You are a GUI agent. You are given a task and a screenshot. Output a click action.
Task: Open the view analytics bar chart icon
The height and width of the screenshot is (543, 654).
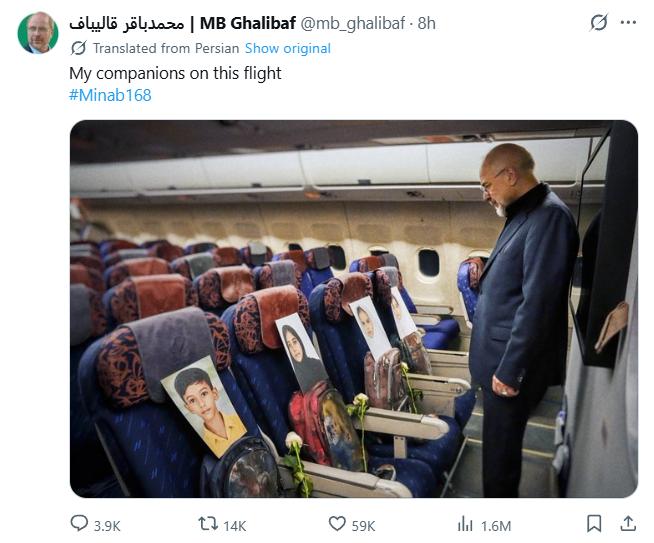pyautogui.click(x=465, y=524)
